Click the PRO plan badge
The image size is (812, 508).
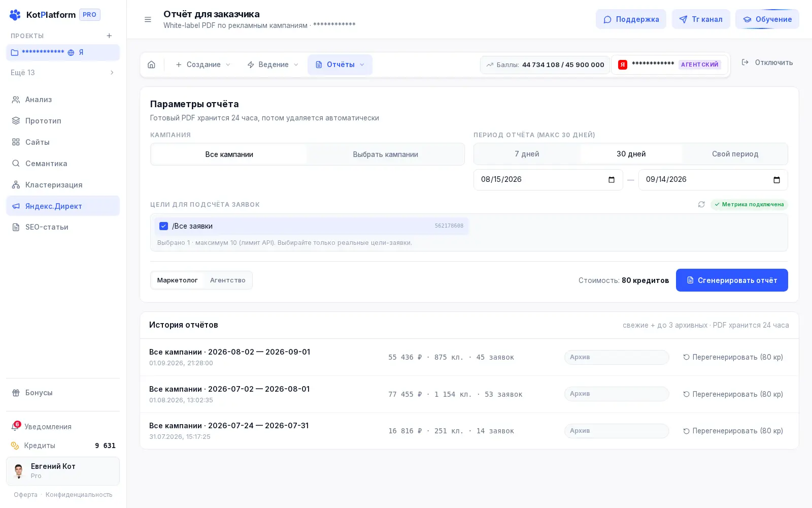point(90,15)
